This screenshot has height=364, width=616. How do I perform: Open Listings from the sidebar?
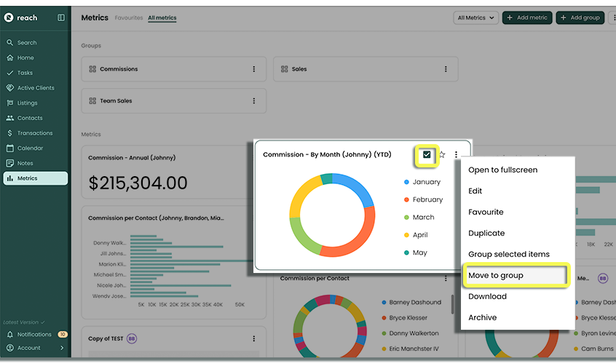(x=27, y=103)
